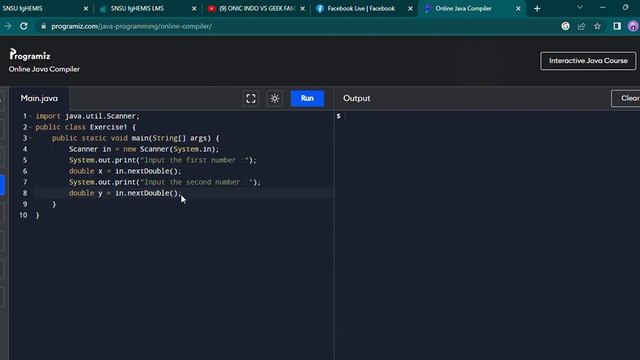Collapse code fold at line 2
The height and width of the screenshot is (360, 640).
tap(30, 127)
